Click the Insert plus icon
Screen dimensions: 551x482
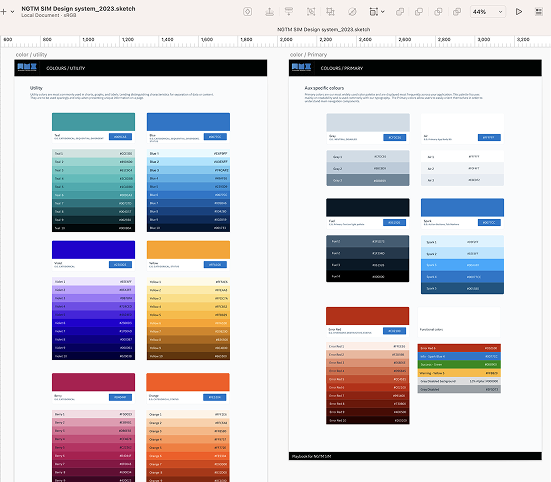pos(4,12)
